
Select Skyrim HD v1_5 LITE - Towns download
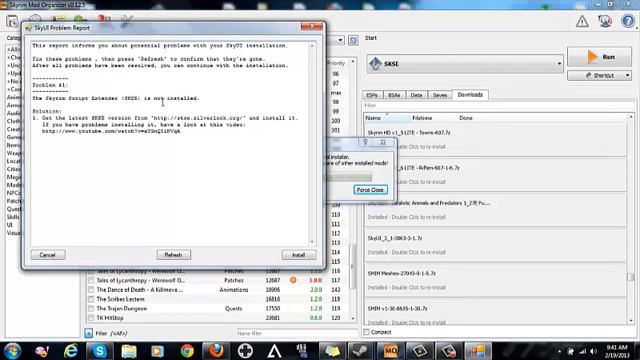click(x=495, y=140)
